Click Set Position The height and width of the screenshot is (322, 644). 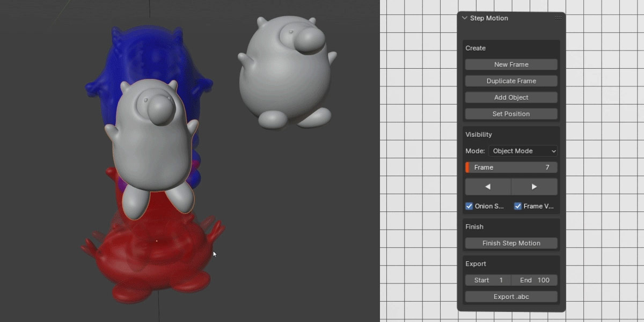pos(510,114)
